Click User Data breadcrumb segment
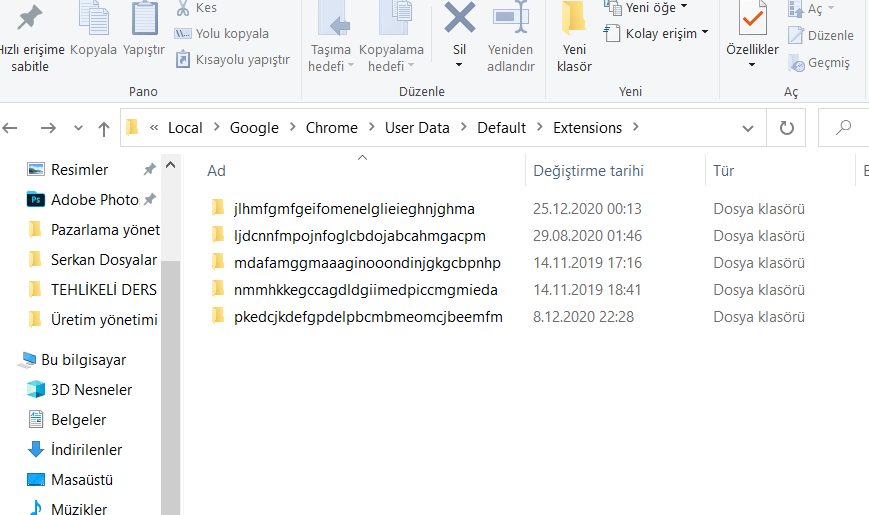This screenshot has width=869, height=515. coord(417,128)
